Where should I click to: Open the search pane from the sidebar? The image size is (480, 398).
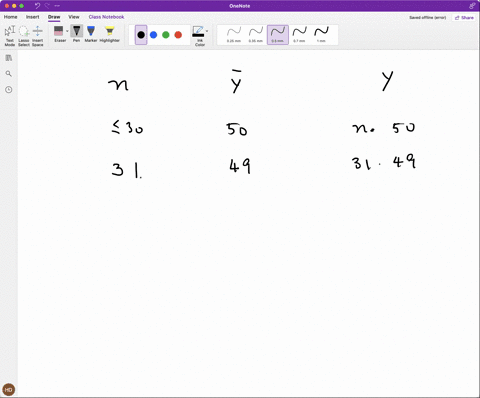tap(9, 74)
